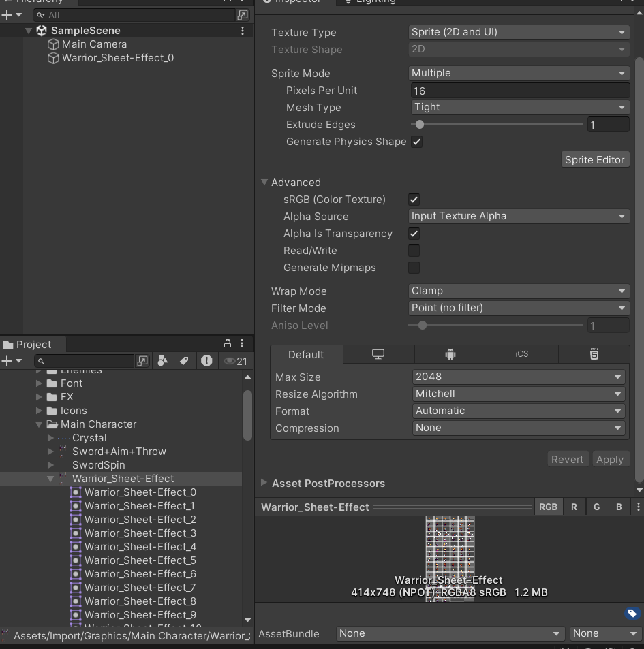
Task: Toggle the RGB channel preview button
Action: [x=548, y=507]
